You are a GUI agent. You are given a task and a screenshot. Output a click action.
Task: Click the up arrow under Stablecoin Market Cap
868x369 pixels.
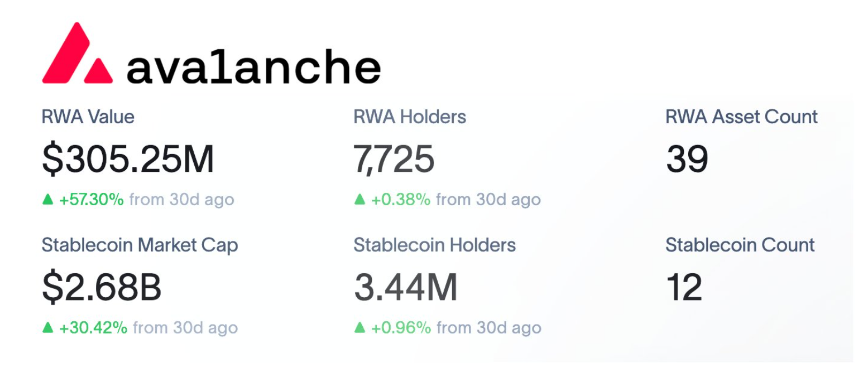pos(48,327)
